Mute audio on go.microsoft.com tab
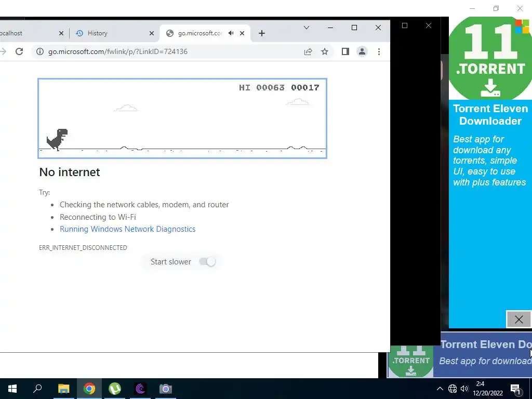 pos(231,33)
